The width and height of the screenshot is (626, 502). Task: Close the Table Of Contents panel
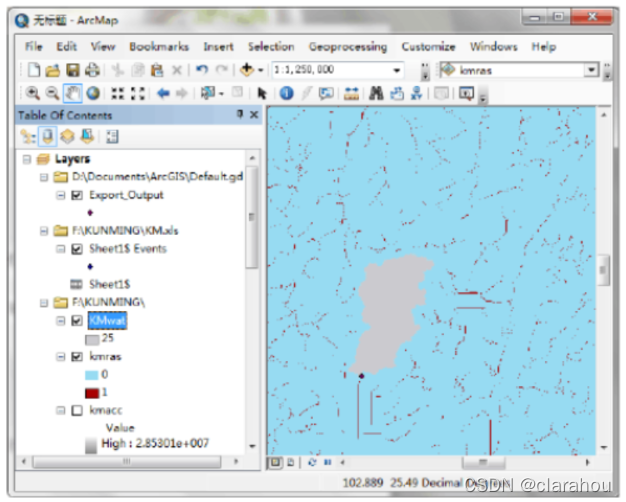[254, 115]
